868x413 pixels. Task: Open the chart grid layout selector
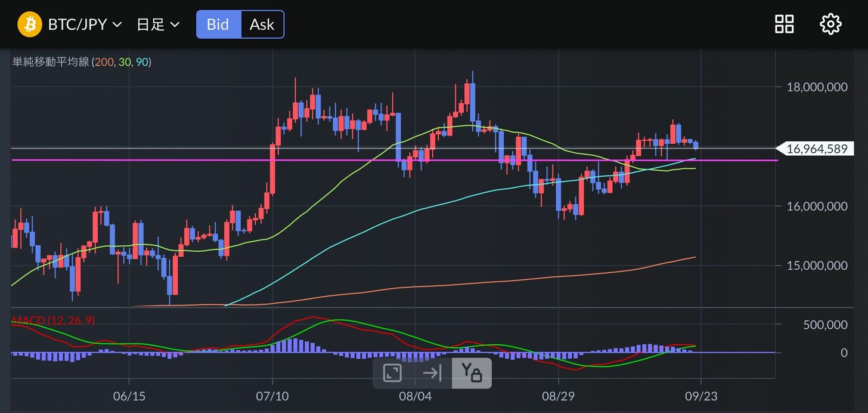click(x=784, y=24)
